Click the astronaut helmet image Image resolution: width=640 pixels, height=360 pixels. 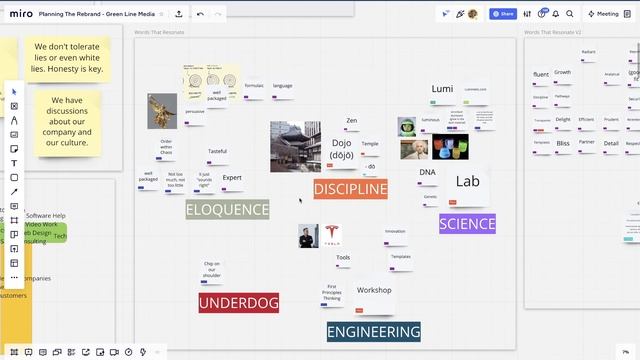click(407, 127)
